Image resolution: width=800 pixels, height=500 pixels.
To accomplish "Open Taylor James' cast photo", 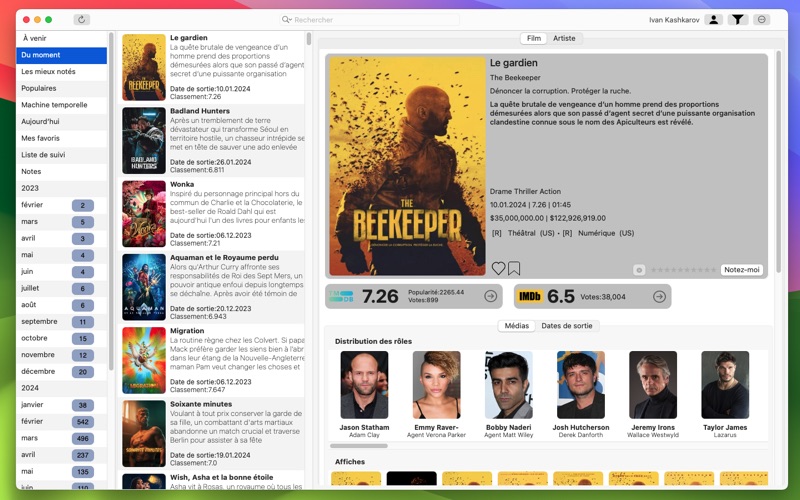I will 725,385.
